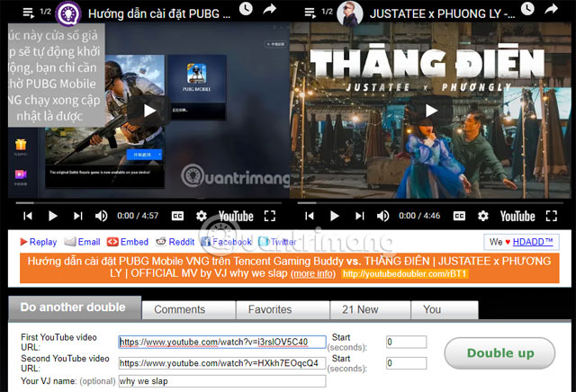This screenshot has width=576, height=392.
Task: Skip to next video in right player
Action: 360,216
